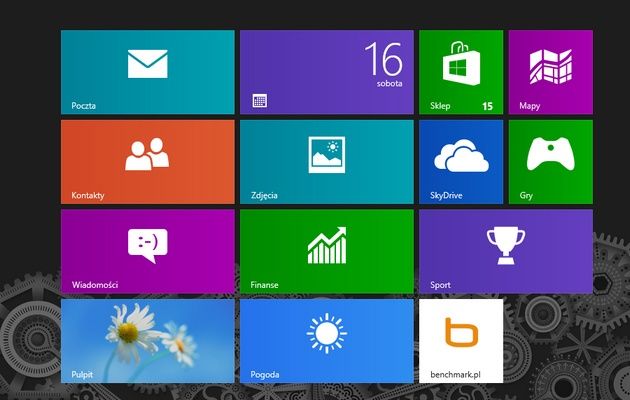Open the Zdjęcia photo picture icon
The width and height of the screenshot is (630, 400).
327,155
